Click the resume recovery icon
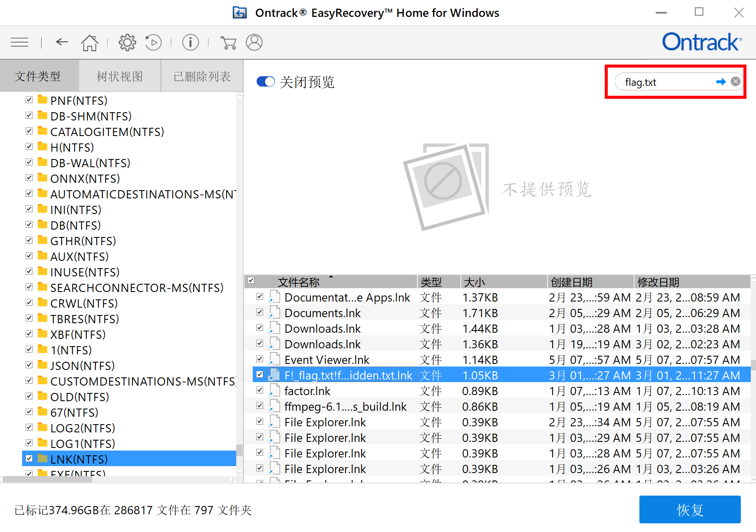Screen dimensions: 756x532 click(x=153, y=42)
